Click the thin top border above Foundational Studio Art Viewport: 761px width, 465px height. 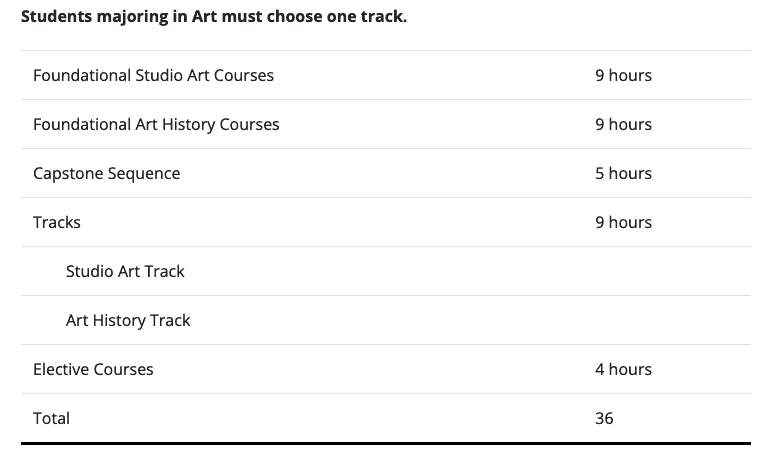click(386, 50)
